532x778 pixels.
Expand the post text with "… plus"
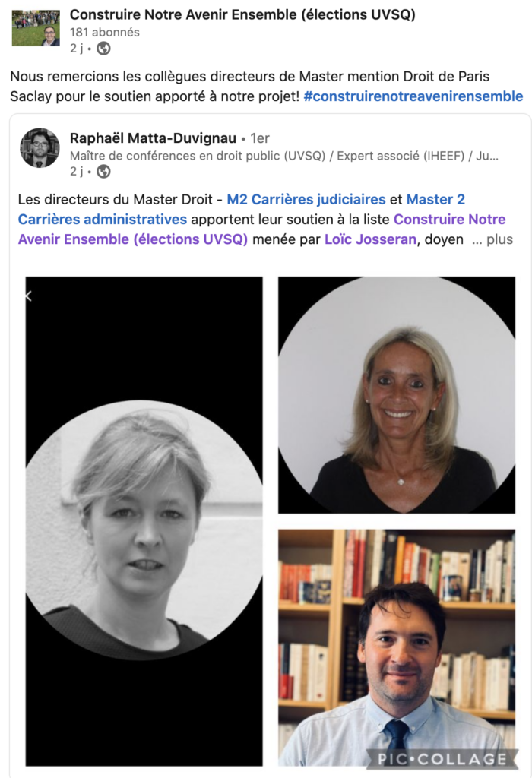[x=492, y=239]
